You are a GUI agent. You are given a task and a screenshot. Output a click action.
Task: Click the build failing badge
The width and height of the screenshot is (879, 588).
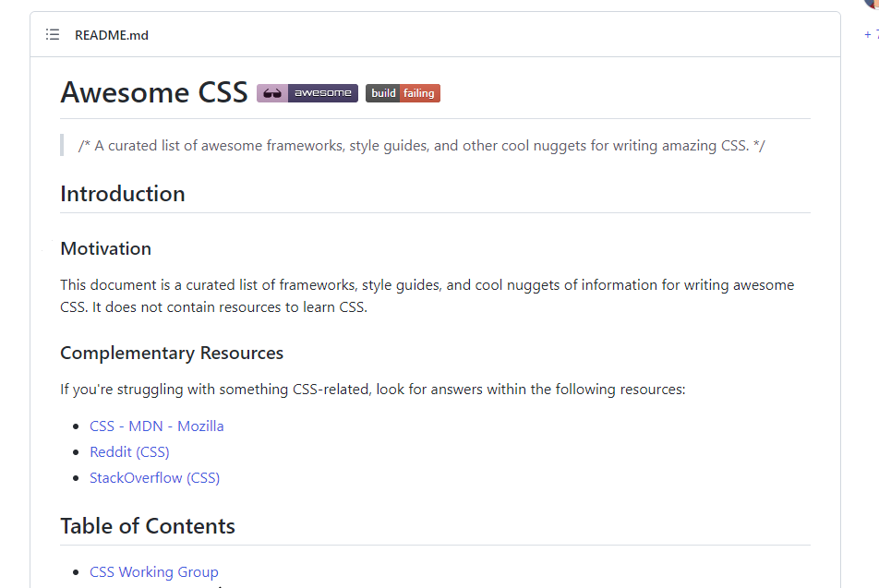point(403,93)
